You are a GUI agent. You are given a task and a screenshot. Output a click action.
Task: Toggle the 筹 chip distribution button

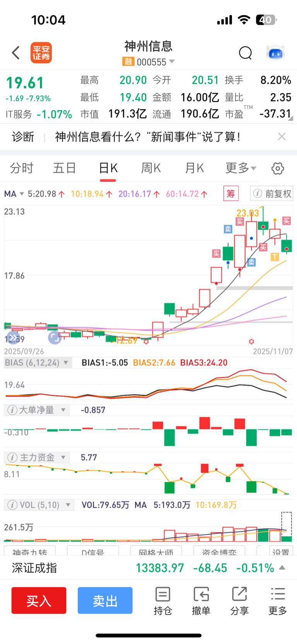(x=231, y=193)
